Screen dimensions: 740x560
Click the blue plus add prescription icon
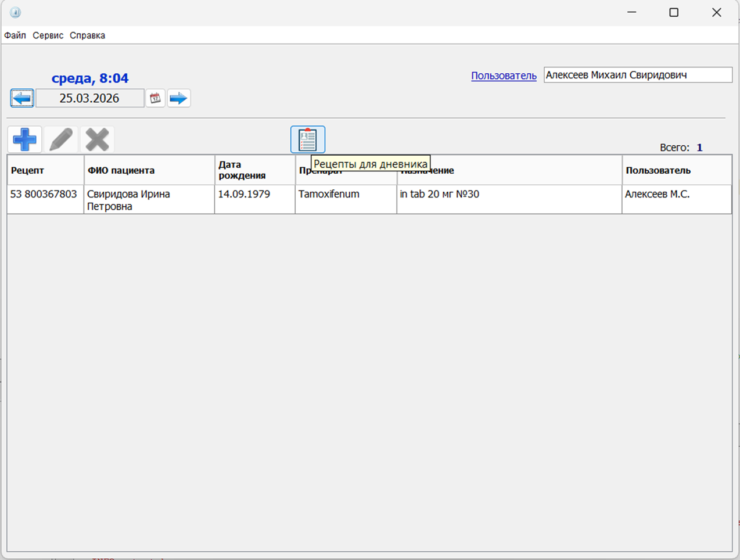pos(24,139)
